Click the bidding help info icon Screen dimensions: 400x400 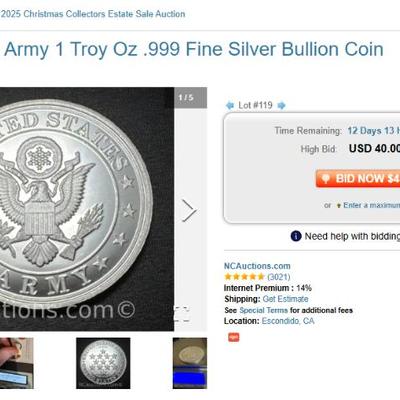coord(296,236)
